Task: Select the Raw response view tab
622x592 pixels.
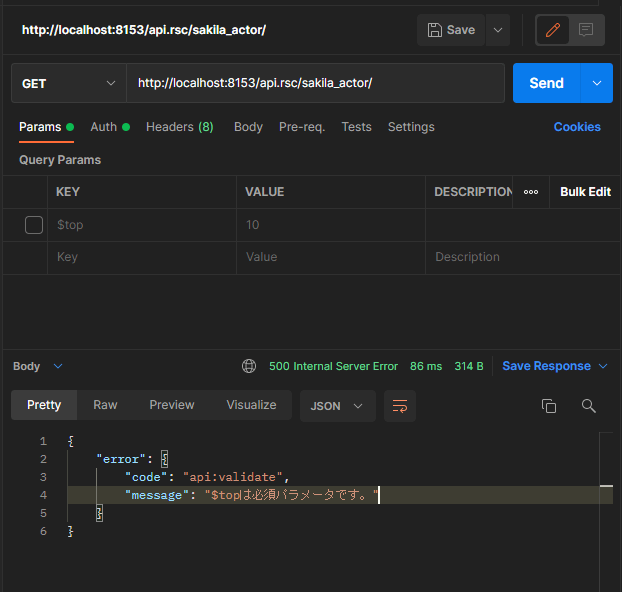Action: [x=105, y=405]
